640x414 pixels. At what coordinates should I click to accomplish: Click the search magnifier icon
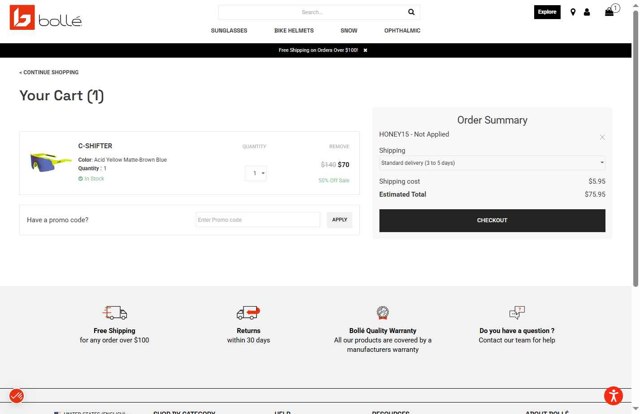(x=411, y=12)
